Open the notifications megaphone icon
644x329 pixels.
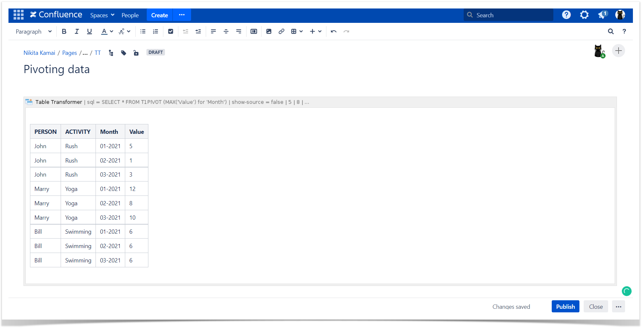(x=602, y=15)
